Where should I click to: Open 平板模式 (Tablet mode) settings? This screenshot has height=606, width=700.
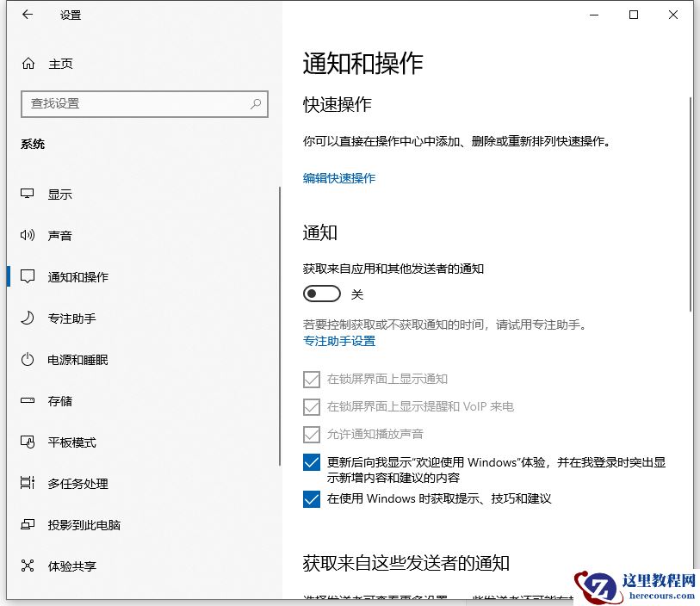tap(69, 442)
